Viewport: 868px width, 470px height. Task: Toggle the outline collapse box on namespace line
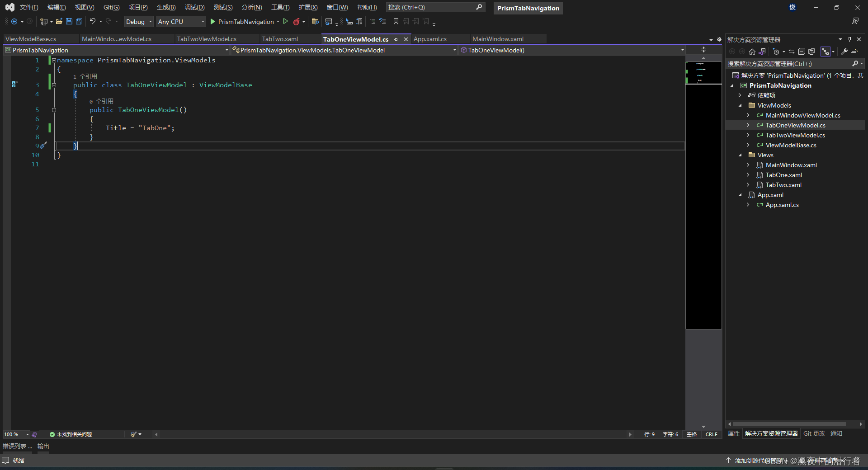point(53,60)
